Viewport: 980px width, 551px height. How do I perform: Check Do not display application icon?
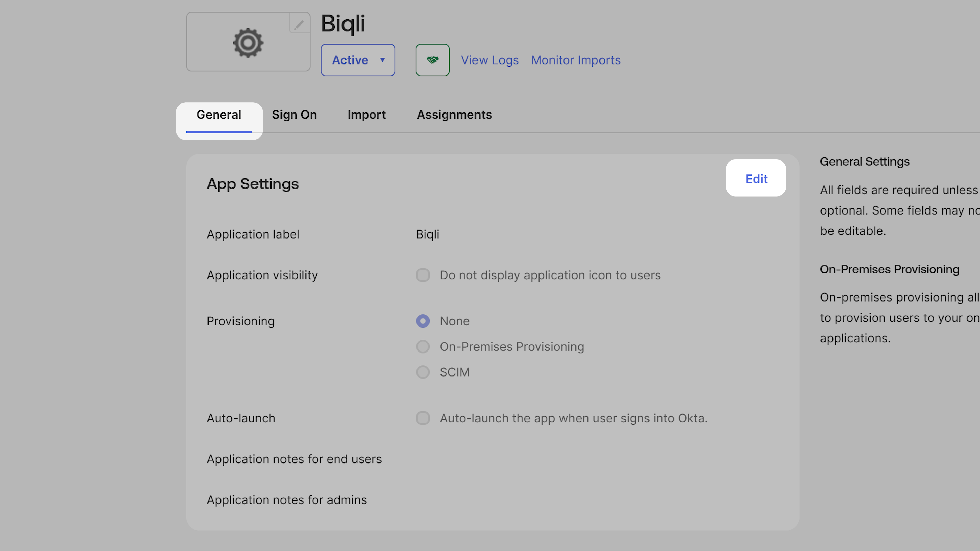[423, 275]
